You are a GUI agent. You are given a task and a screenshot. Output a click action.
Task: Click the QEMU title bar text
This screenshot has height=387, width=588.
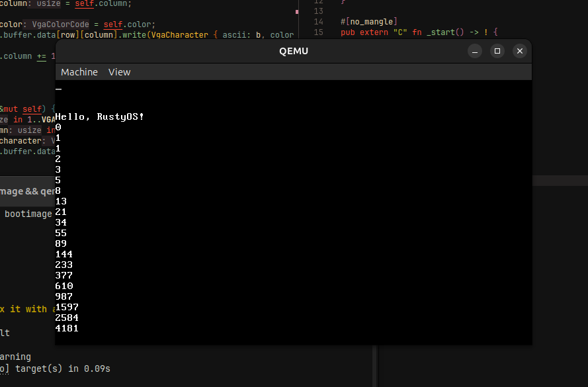pyautogui.click(x=294, y=51)
